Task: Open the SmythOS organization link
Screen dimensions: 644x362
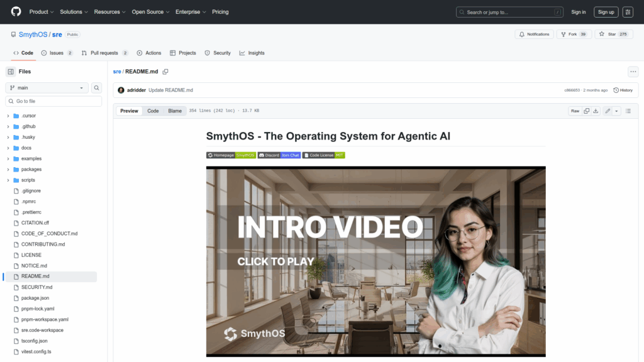Action: tap(33, 35)
